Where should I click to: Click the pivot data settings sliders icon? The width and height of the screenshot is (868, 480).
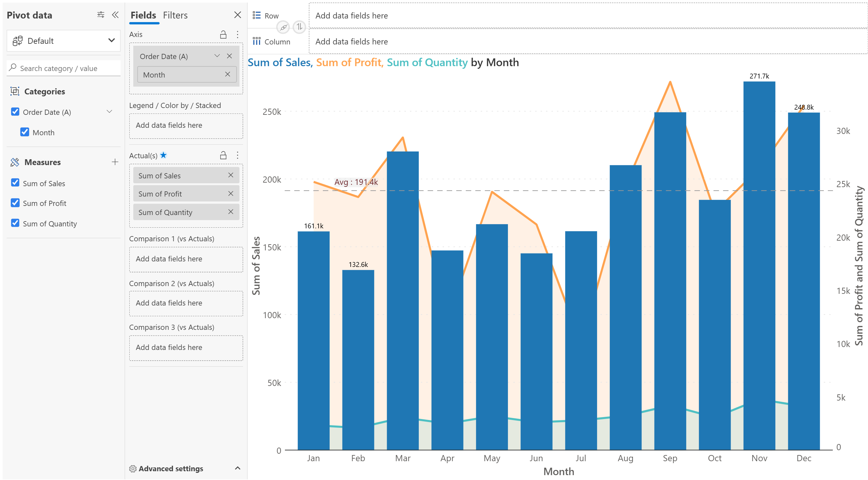(x=100, y=15)
